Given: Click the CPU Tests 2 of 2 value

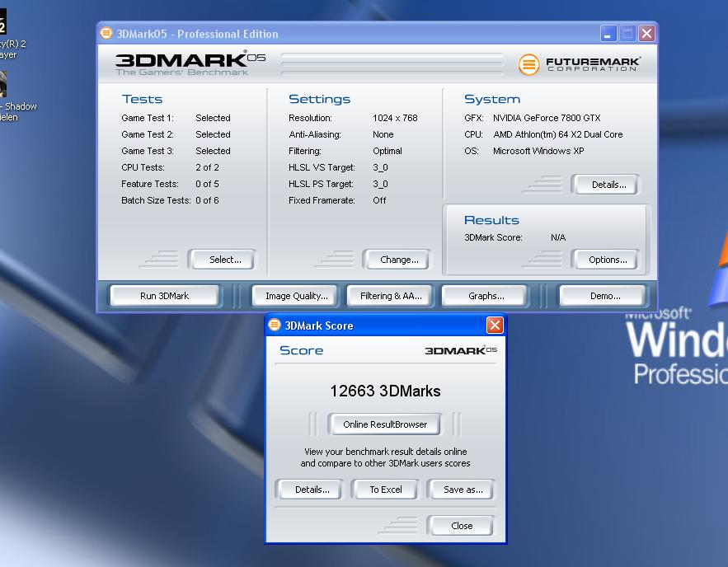Looking at the screenshot, I should (207, 167).
